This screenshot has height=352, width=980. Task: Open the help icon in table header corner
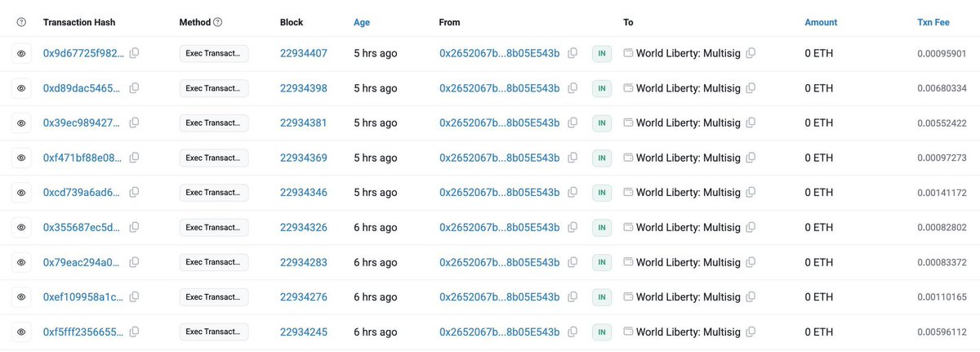(x=21, y=23)
